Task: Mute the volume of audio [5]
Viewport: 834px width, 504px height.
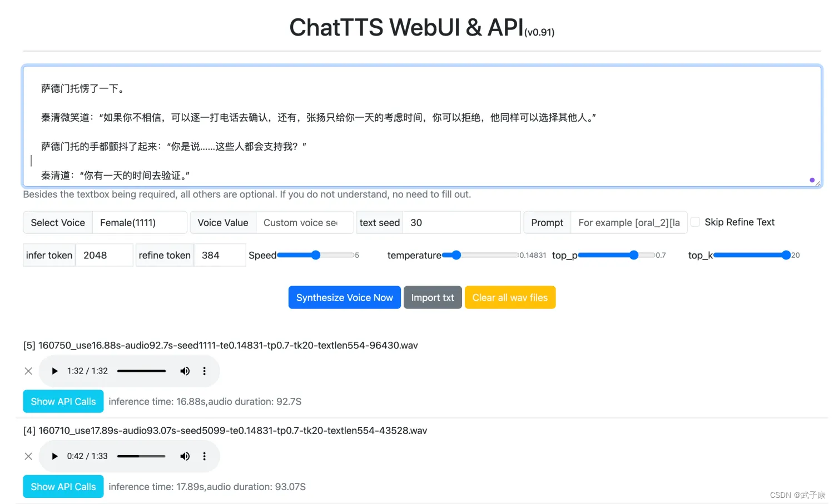Action: point(185,371)
